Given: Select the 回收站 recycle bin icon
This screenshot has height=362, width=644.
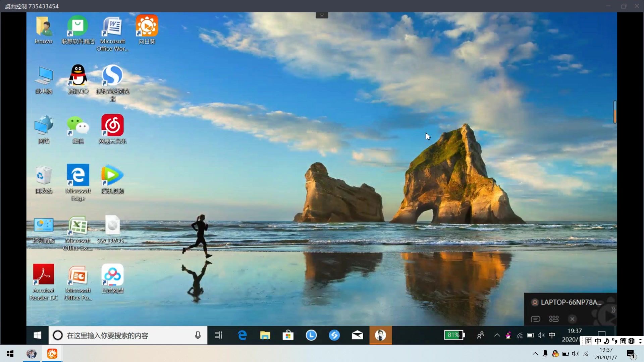Looking at the screenshot, I should click(44, 180).
